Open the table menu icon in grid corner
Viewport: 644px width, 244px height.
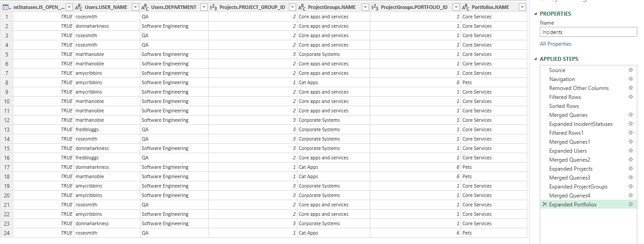[6, 7]
